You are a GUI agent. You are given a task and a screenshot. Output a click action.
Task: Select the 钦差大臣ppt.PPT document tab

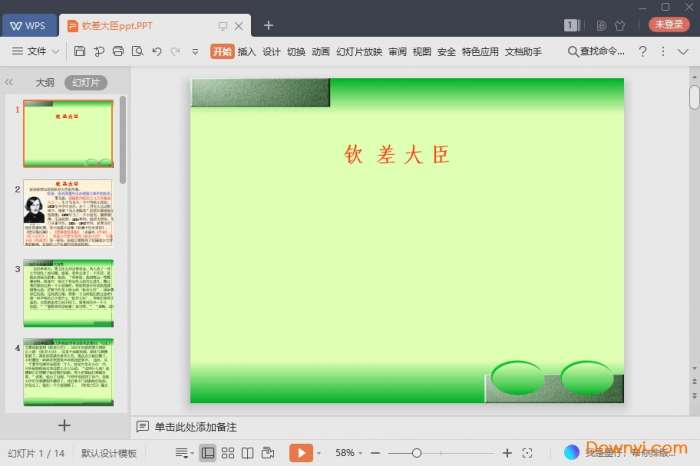tap(117, 26)
